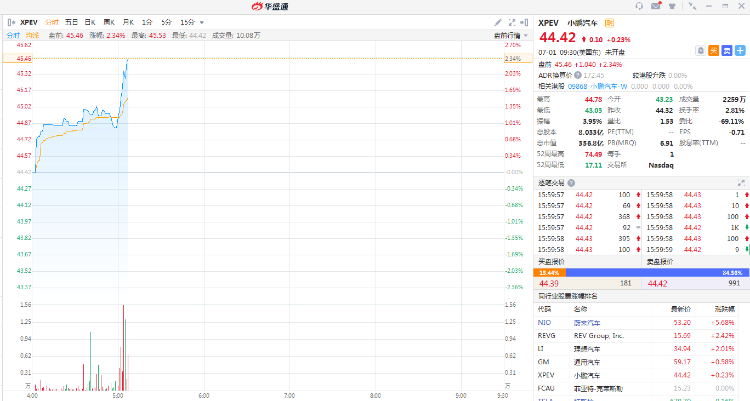The height and width of the screenshot is (401, 750).
Task: Open the messages envelope icon
Action: click(656, 6)
